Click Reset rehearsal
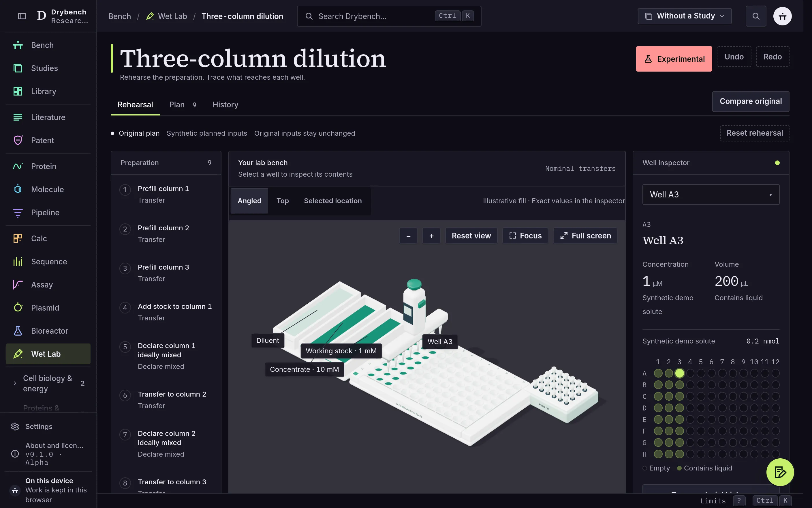The image size is (812, 508). pyautogui.click(x=755, y=133)
